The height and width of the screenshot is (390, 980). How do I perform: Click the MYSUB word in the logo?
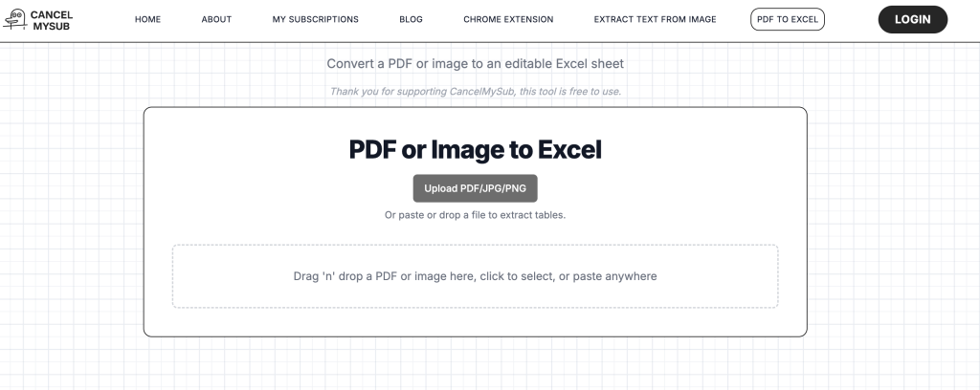point(52,26)
